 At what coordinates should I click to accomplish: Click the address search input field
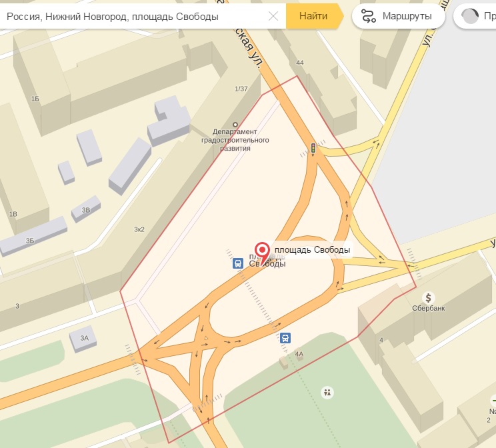point(135,16)
